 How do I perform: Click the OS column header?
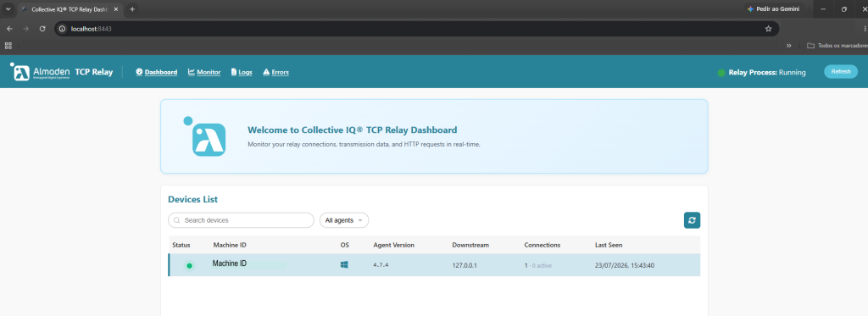[344, 245]
